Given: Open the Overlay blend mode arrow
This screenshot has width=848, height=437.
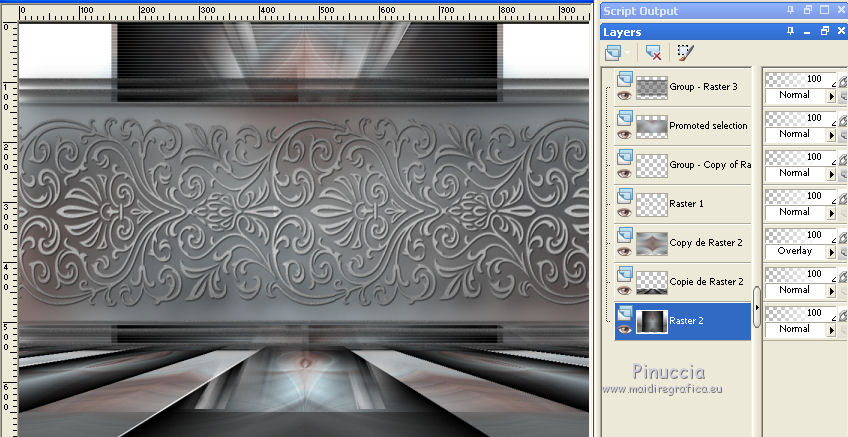Looking at the screenshot, I should tap(832, 252).
